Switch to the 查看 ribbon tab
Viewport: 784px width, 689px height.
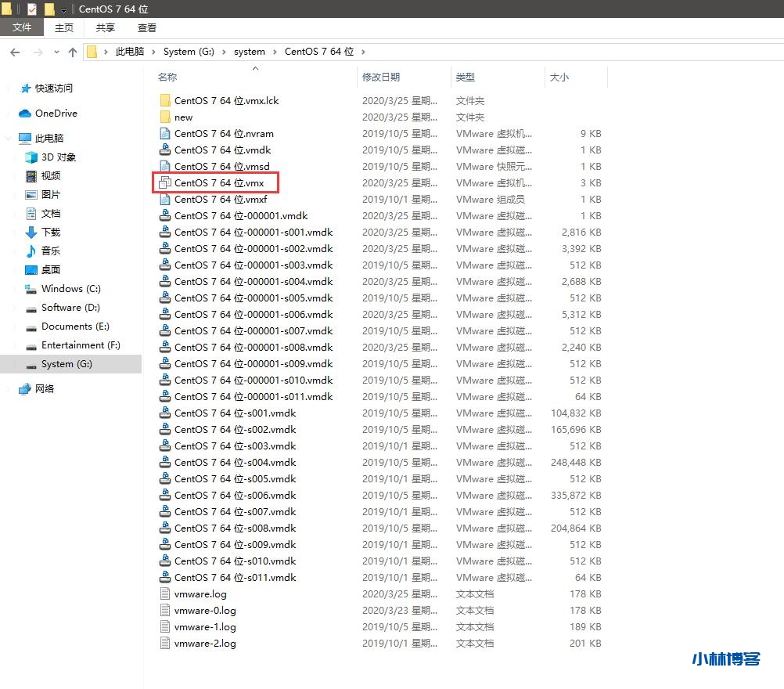click(x=147, y=27)
